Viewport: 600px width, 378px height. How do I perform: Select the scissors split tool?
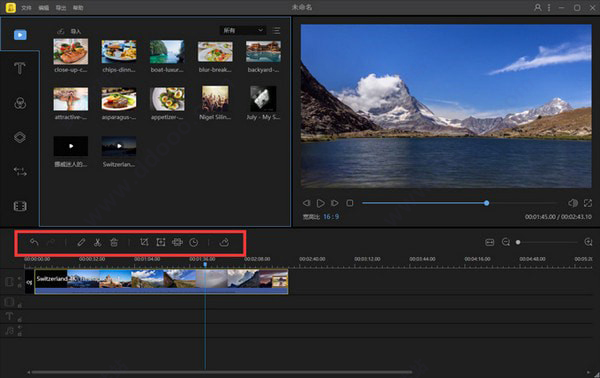[97, 242]
